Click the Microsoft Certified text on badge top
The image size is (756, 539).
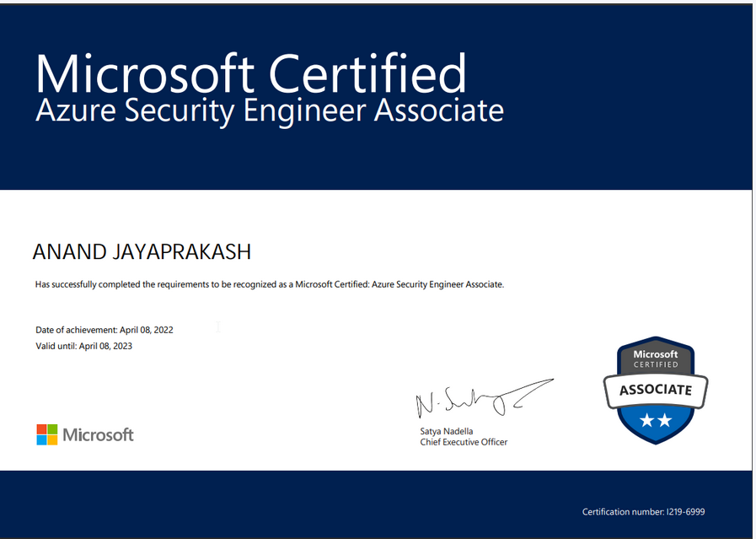click(x=656, y=358)
